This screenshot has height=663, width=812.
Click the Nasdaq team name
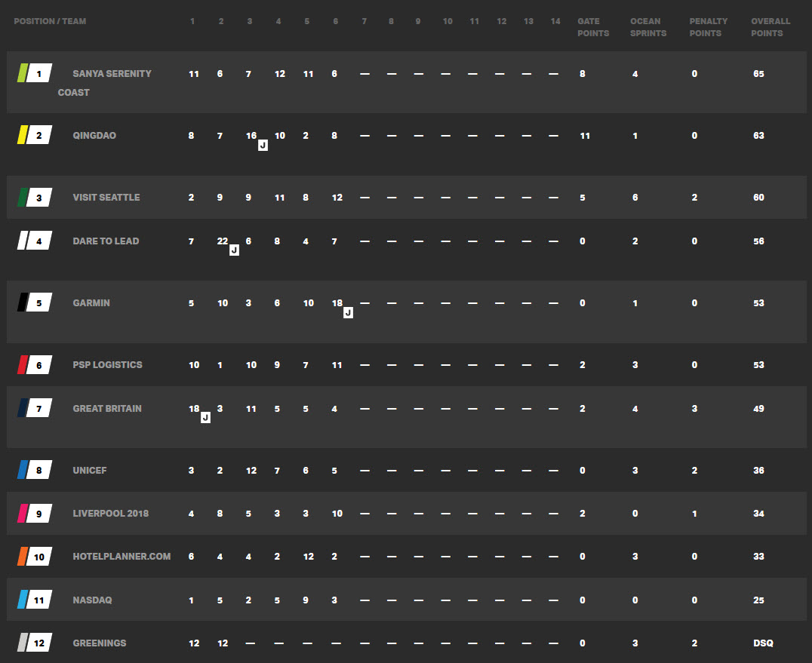click(92, 600)
